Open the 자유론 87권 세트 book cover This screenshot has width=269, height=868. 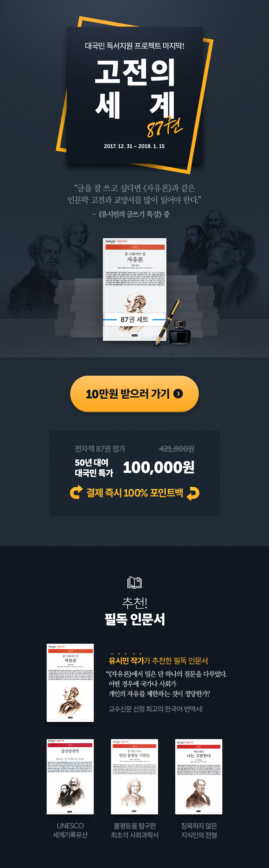pyautogui.click(x=134, y=290)
